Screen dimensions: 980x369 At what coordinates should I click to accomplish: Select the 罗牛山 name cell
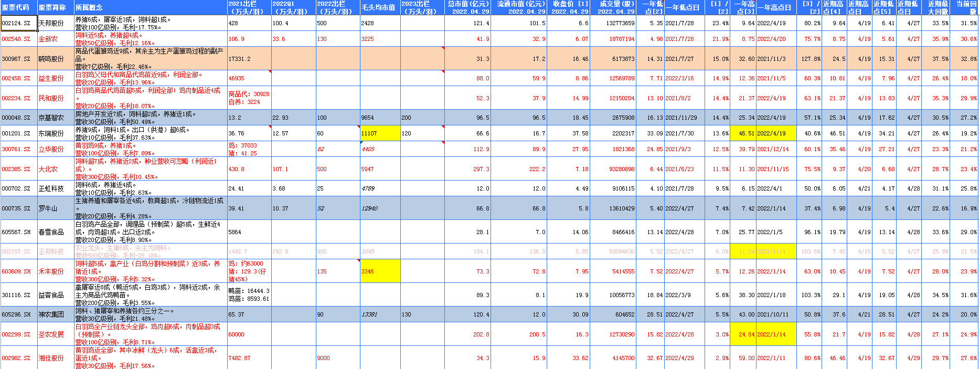[56, 208]
